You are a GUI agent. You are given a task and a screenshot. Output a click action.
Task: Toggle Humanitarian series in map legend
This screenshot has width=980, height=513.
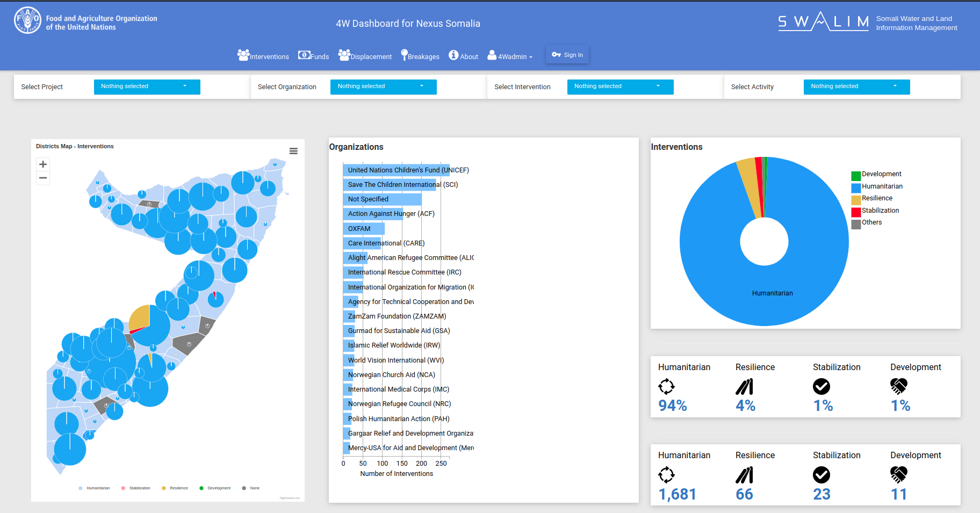pos(95,488)
